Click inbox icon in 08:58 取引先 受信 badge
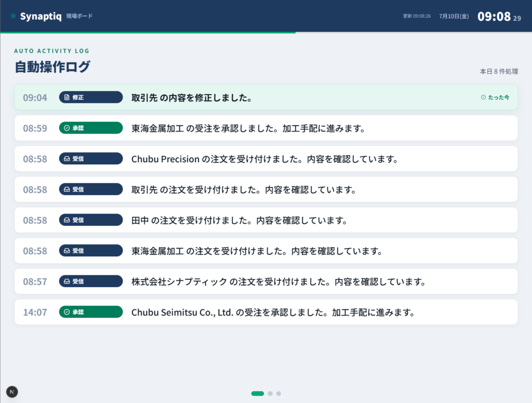The height and width of the screenshot is (403, 532). [67, 189]
